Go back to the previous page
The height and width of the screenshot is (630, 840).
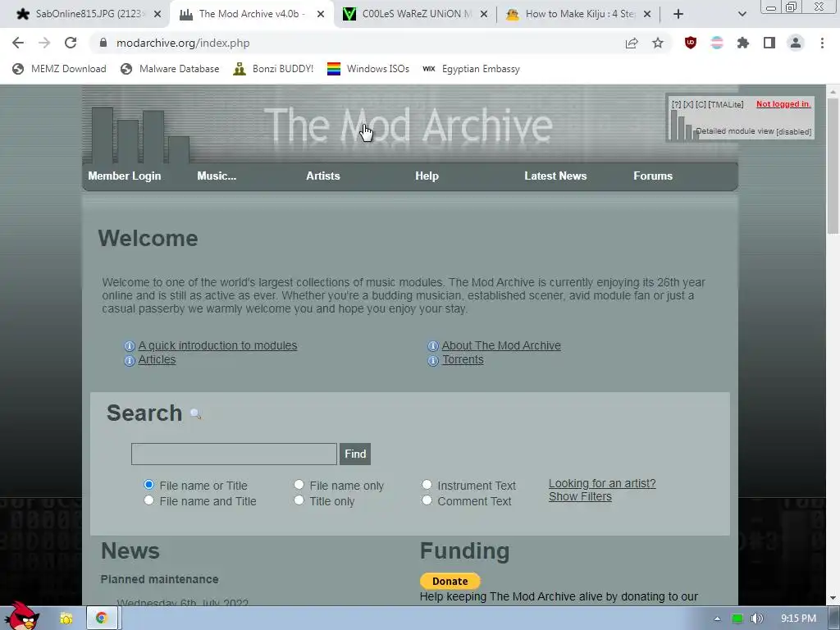click(18, 43)
